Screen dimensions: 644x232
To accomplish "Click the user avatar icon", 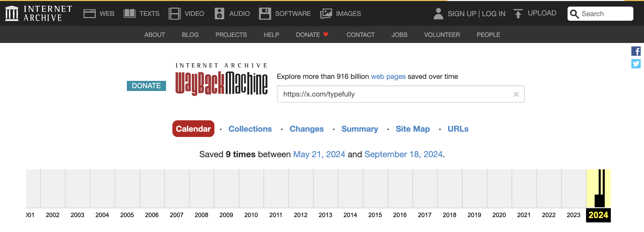I will click(438, 14).
